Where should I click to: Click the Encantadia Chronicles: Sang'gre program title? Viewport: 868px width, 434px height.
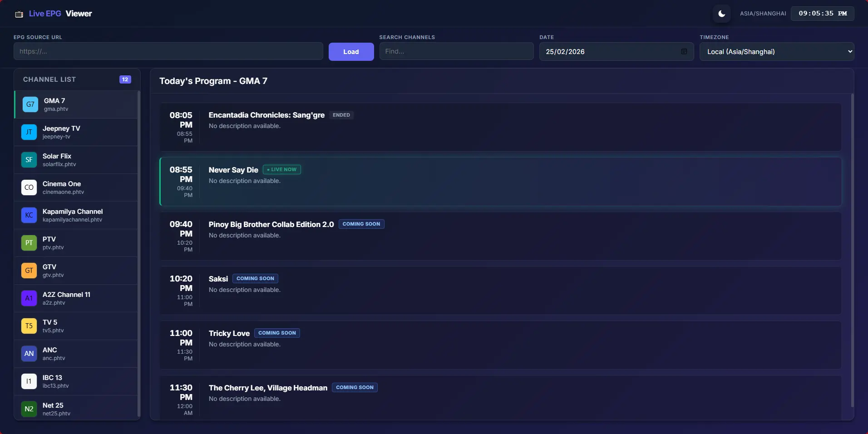point(266,115)
